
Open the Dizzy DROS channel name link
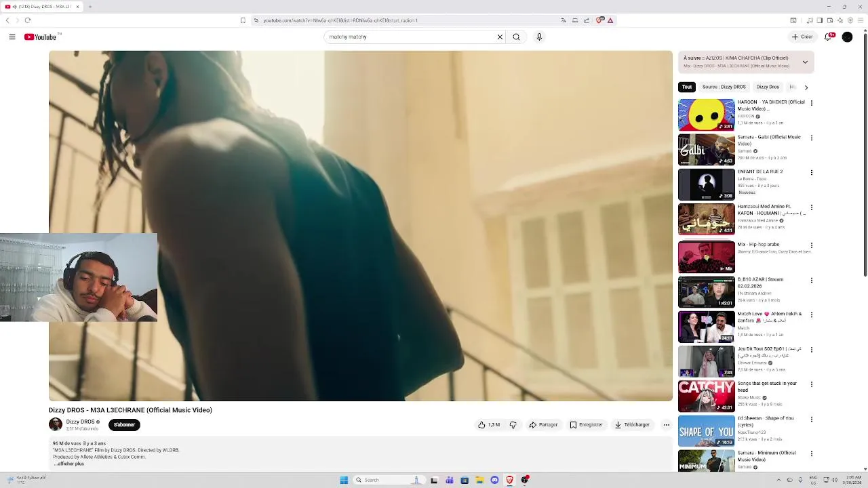pos(80,422)
